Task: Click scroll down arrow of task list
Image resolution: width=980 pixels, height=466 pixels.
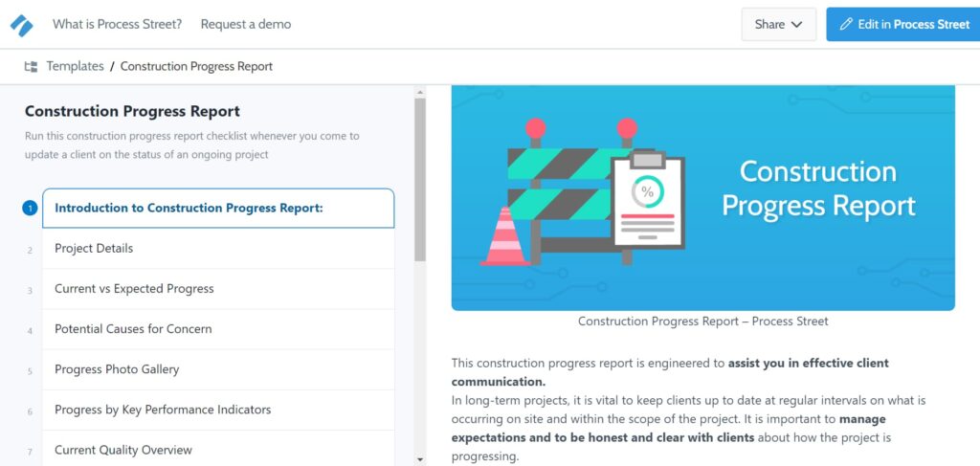Action: point(420,459)
